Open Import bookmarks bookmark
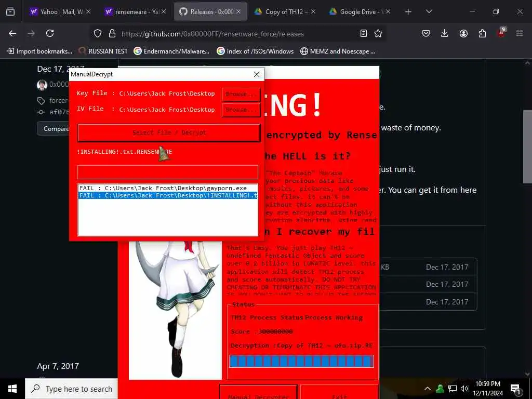The image size is (532, 399). pyautogui.click(x=39, y=51)
